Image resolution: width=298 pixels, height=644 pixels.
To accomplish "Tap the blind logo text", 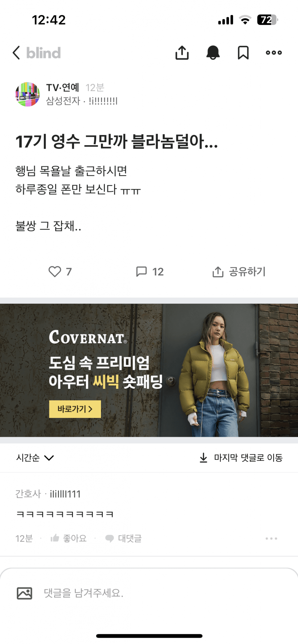I will click(x=43, y=53).
